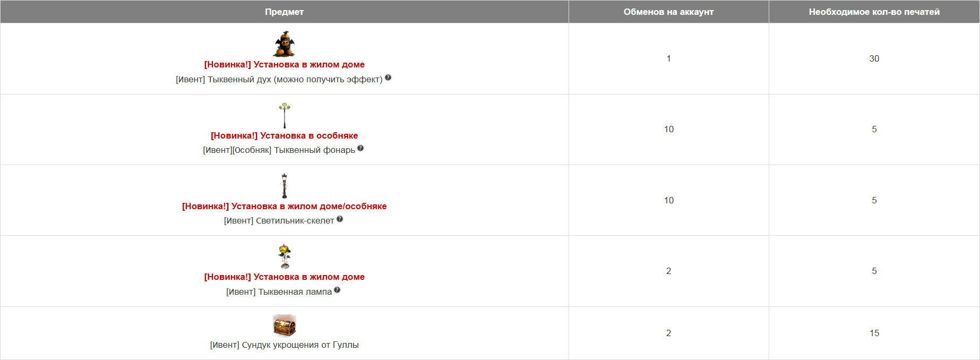This screenshot has height=360, width=980.
Task: Open help tooltip for Тыквенный фонарь
Action: point(360,148)
